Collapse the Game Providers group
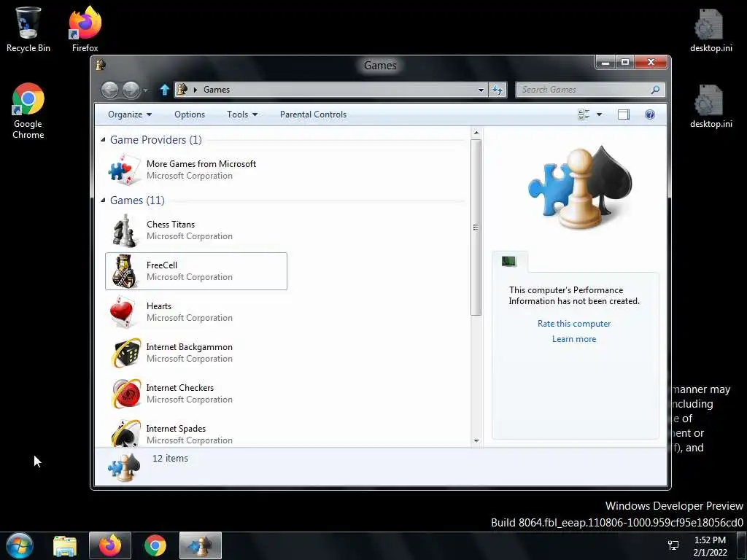 [x=103, y=140]
